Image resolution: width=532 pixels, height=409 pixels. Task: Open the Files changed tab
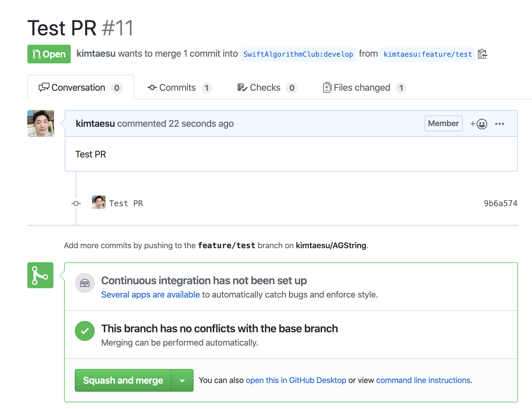point(364,88)
